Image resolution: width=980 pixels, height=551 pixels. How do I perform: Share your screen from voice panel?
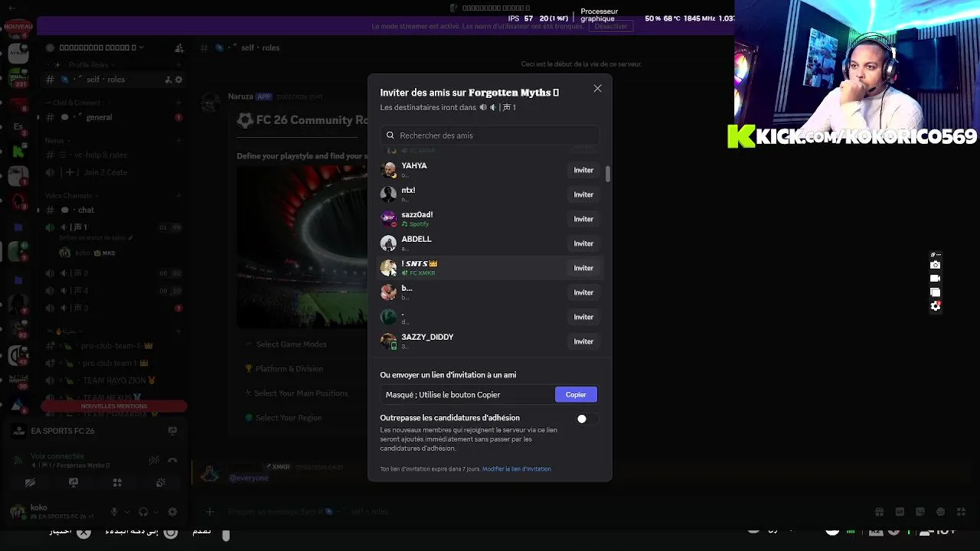73,483
